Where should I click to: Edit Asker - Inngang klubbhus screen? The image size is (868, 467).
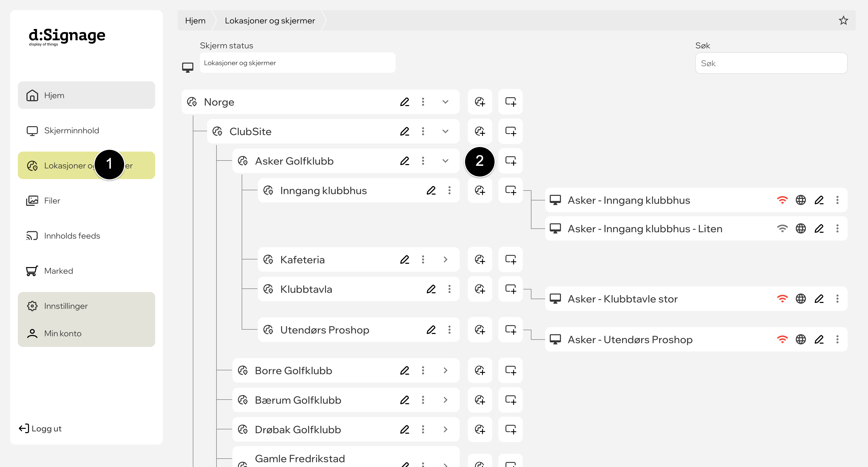819,200
